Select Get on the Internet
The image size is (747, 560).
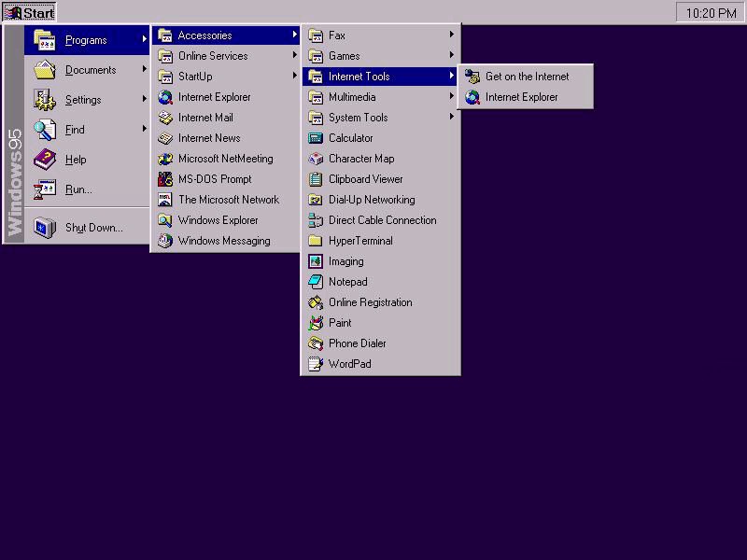coord(527,77)
